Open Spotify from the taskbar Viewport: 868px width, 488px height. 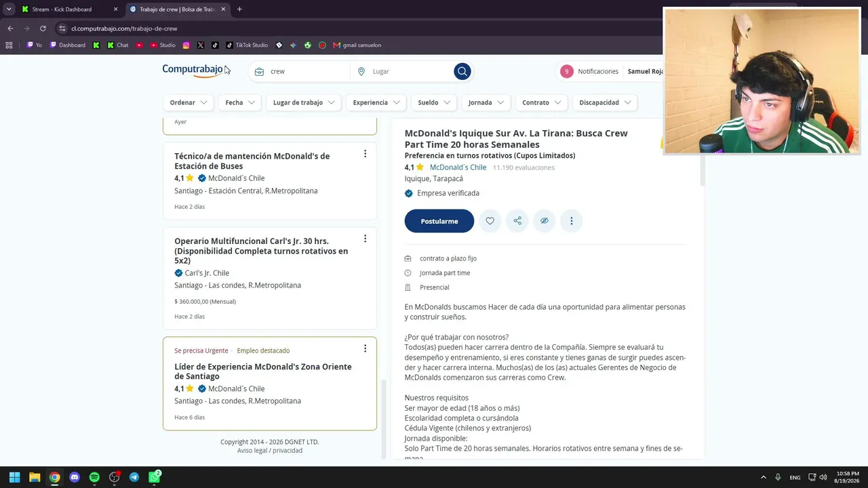coord(94,477)
